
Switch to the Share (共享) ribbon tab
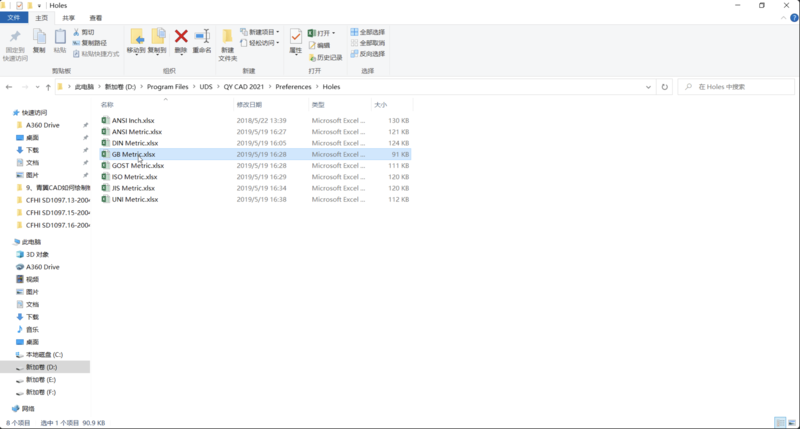pyautogui.click(x=68, y=18)
